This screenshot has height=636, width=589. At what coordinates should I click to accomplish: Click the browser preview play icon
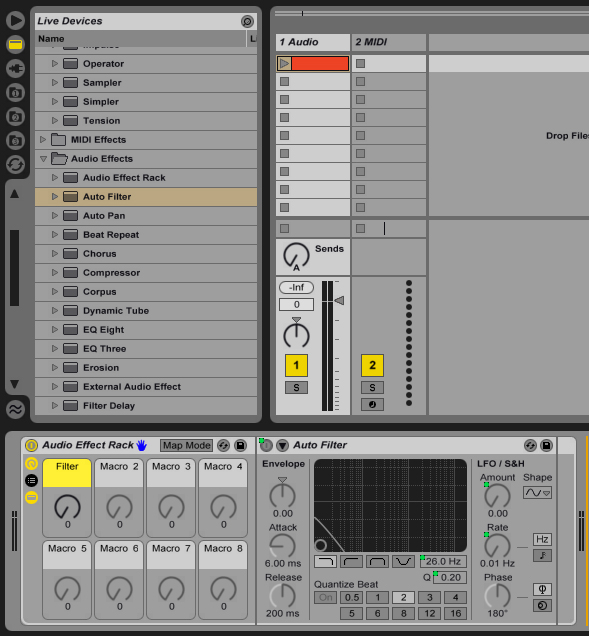tap(15, 20)
